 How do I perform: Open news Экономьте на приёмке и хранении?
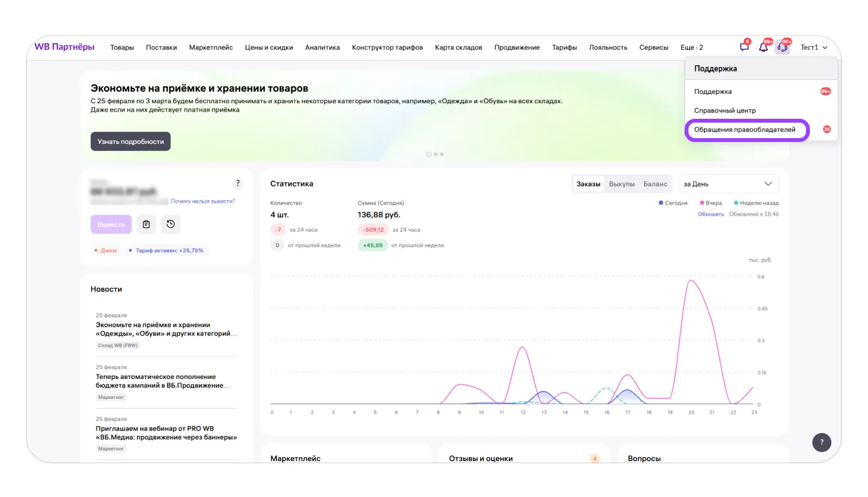tap(166, 329)
